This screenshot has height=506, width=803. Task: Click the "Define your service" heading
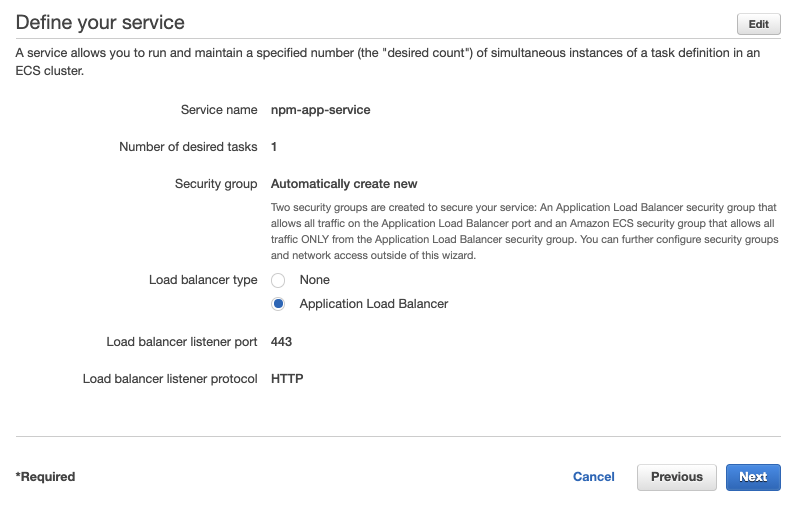[100, 23]
